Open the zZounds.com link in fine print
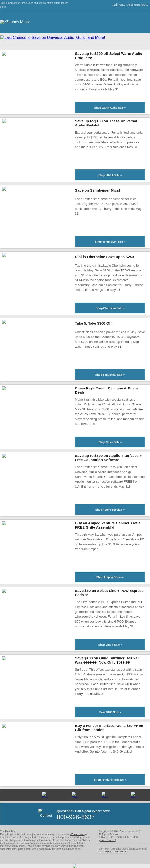 (x=77, y=834)
